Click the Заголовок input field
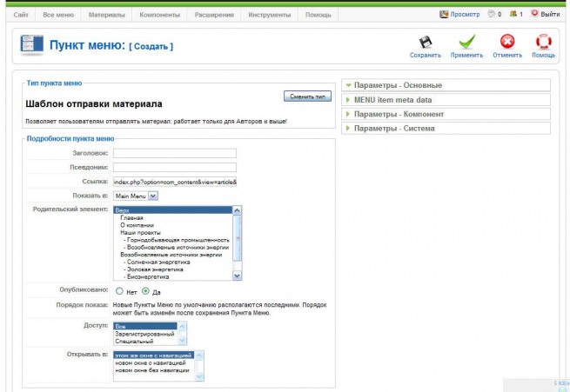Screen dimensions: 570x392 [175, 153]
